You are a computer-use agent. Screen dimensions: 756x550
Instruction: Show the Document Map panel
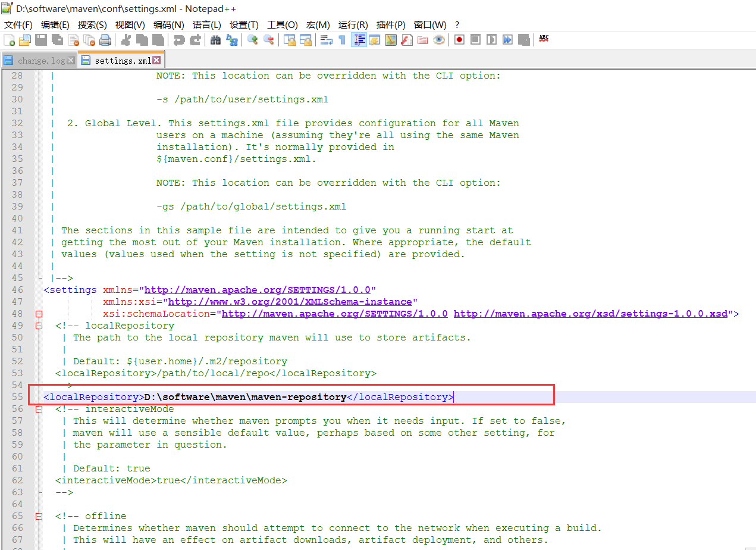tap(391, 40)
